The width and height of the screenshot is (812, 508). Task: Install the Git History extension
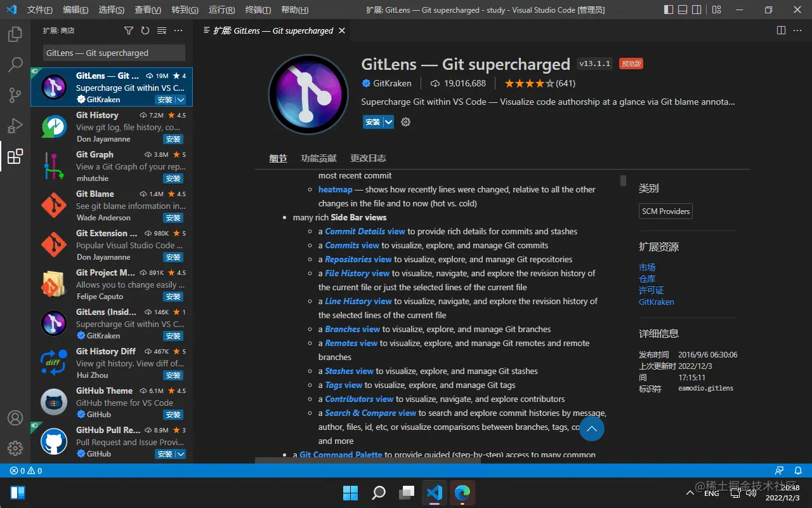(173, 139)
